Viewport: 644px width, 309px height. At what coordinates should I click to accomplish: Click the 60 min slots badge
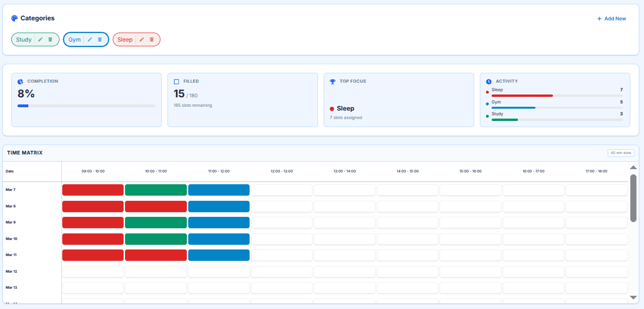(621, 153)
